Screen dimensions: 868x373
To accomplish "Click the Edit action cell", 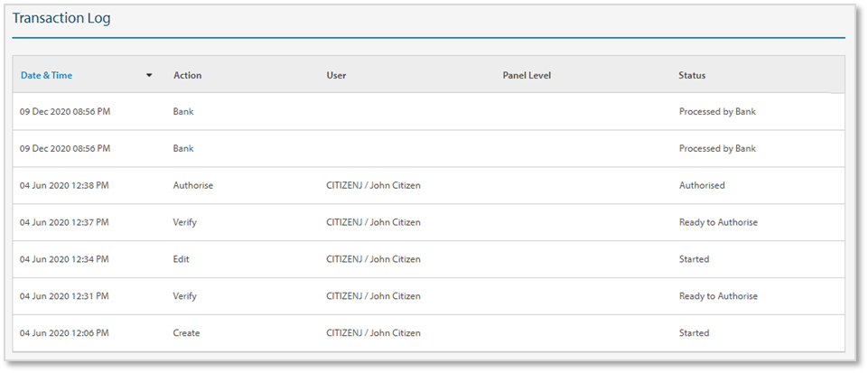I will (182, 259).
